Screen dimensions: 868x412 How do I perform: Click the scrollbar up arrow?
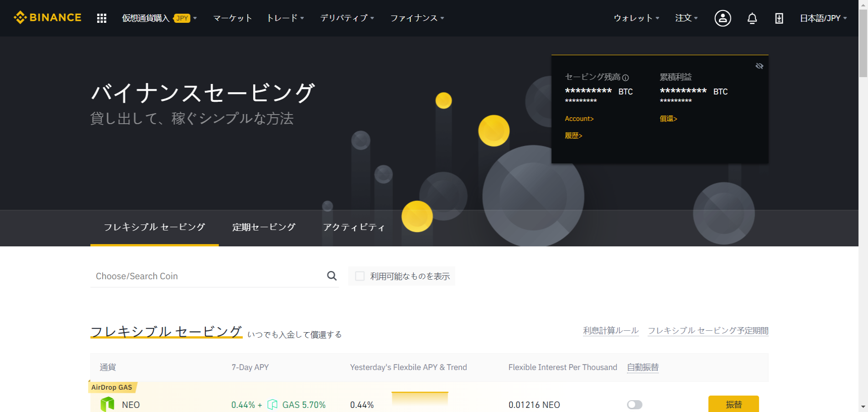click(x=863, y=4)
